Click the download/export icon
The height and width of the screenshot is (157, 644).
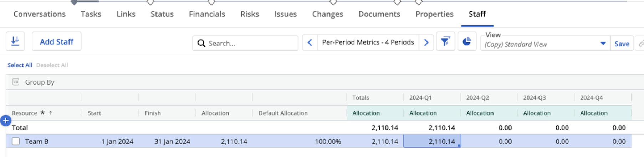15,41
